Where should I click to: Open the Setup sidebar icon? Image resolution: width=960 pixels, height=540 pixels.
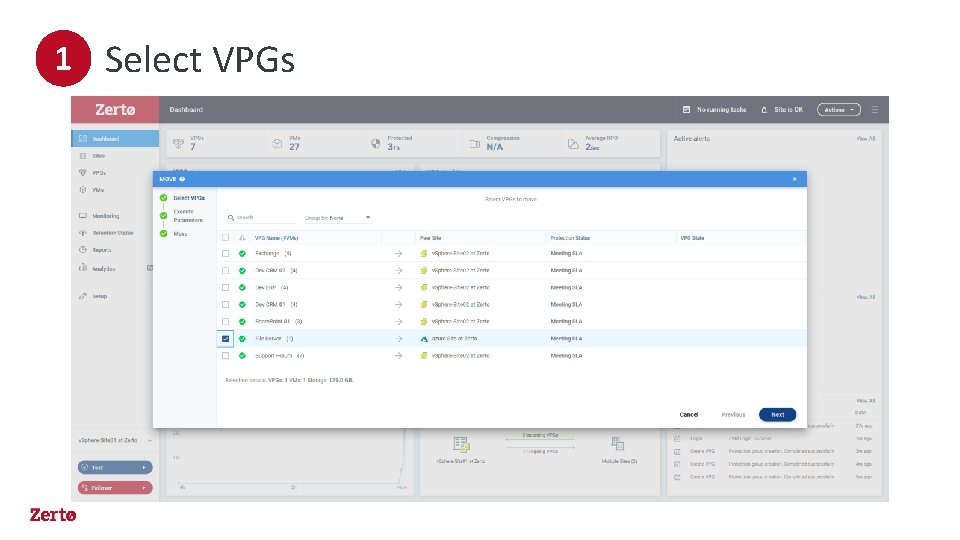(83, 296)
